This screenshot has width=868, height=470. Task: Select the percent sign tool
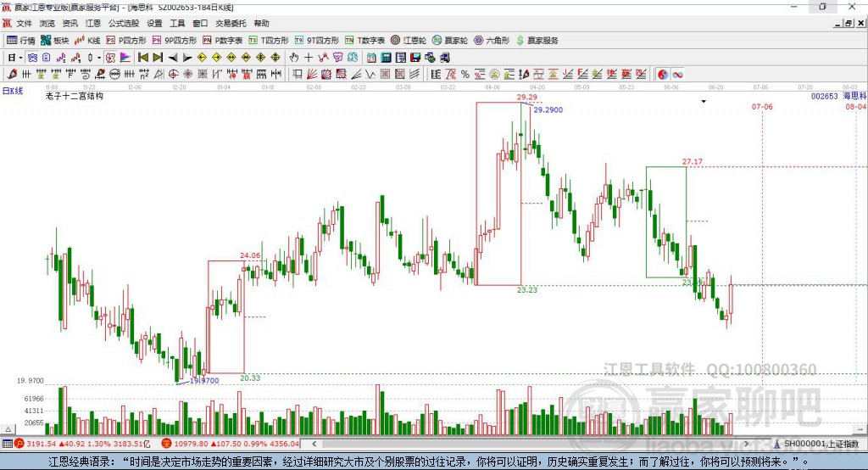click(x=465, y=75)
